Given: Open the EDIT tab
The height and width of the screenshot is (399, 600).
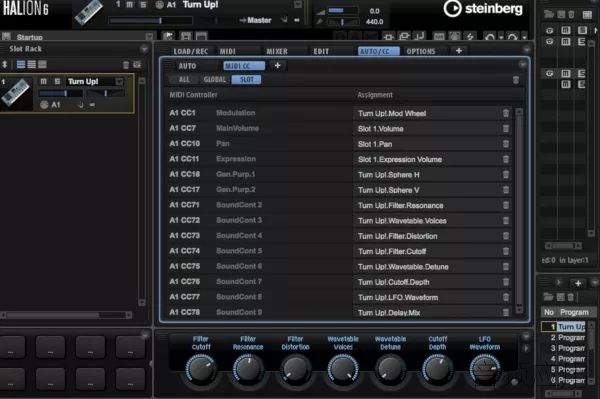Looking at the screenshot, I should pos(321,51).
